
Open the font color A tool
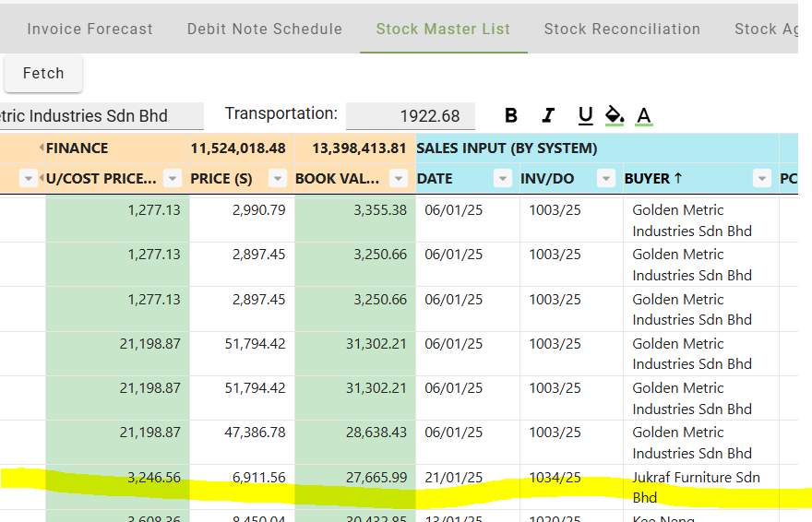click(x=644, y=116)
